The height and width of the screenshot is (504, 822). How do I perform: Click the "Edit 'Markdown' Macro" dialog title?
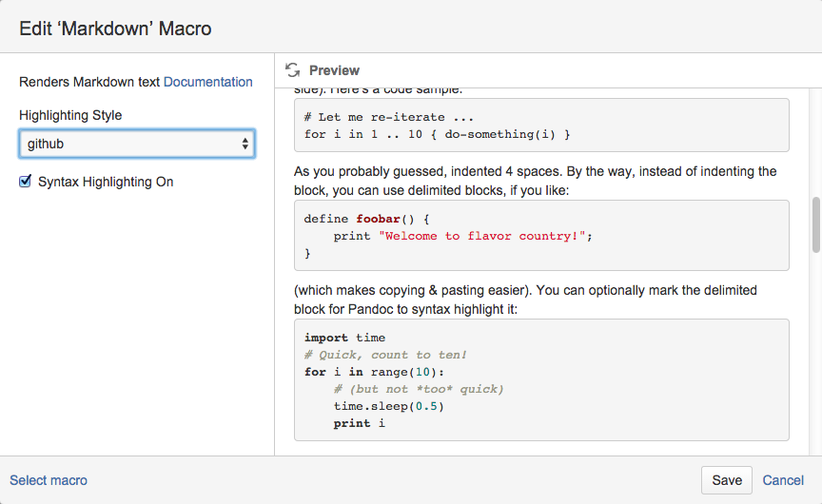(x=115, y=29)
